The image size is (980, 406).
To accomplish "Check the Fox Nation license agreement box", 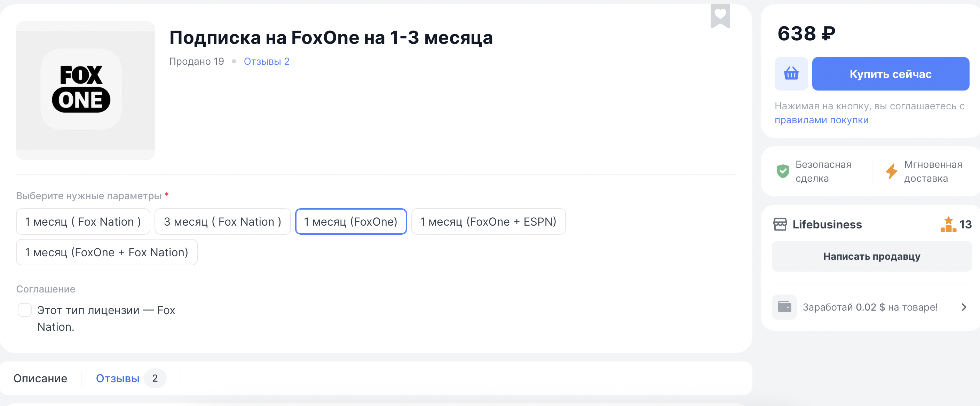I will (x=25, y=310).
